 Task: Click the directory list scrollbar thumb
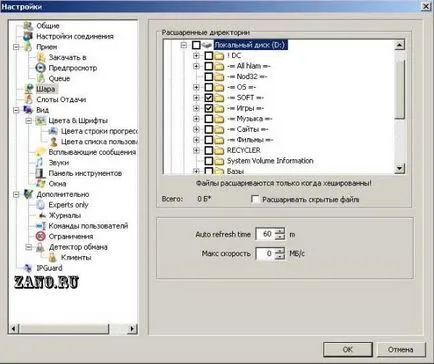coord(399,89)
